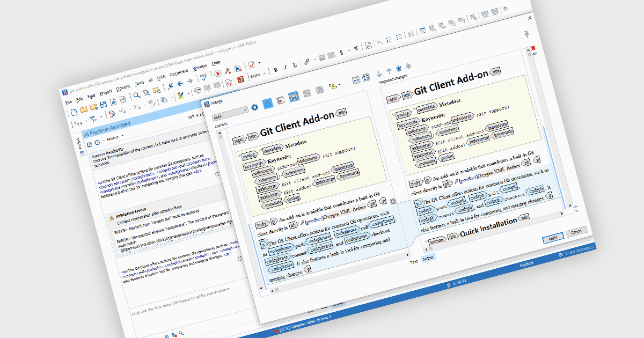Open Configure transformation wrench icon
This screenshot has width=644, height=338.
click(x=228, y=71)
